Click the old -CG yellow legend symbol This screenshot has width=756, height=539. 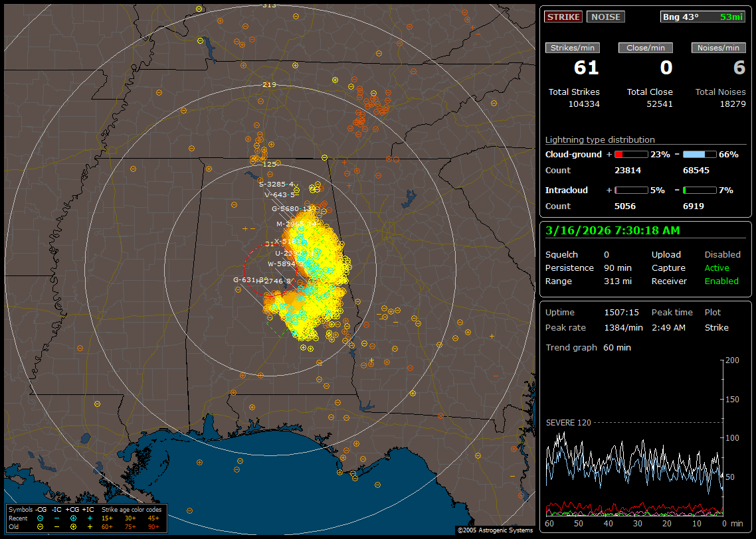tap(41, 526)
